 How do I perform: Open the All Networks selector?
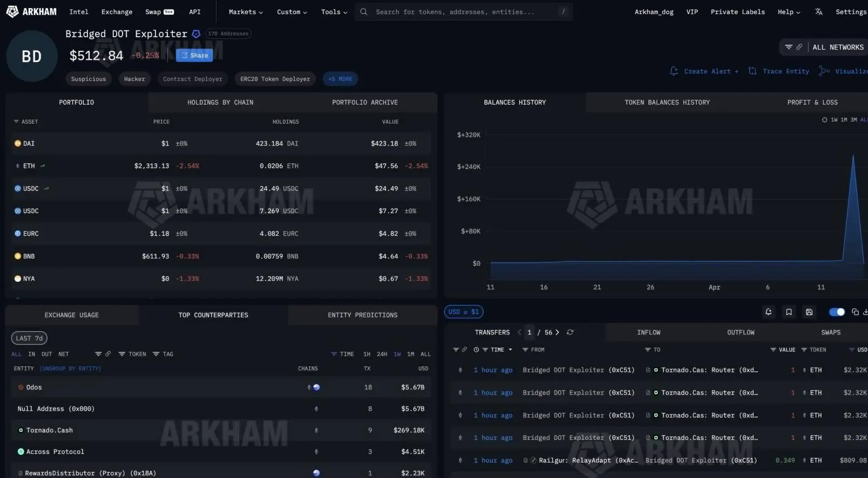838,47
